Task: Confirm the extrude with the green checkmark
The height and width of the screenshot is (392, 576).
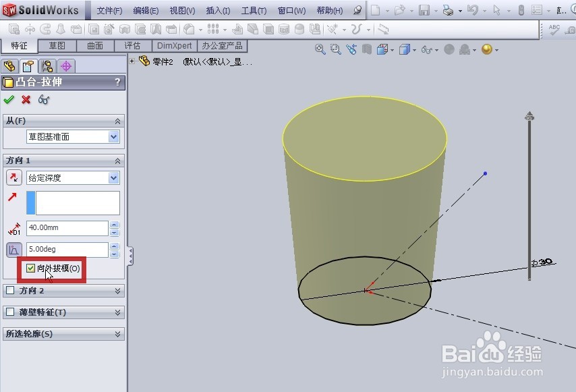Action: pos(9,100)
